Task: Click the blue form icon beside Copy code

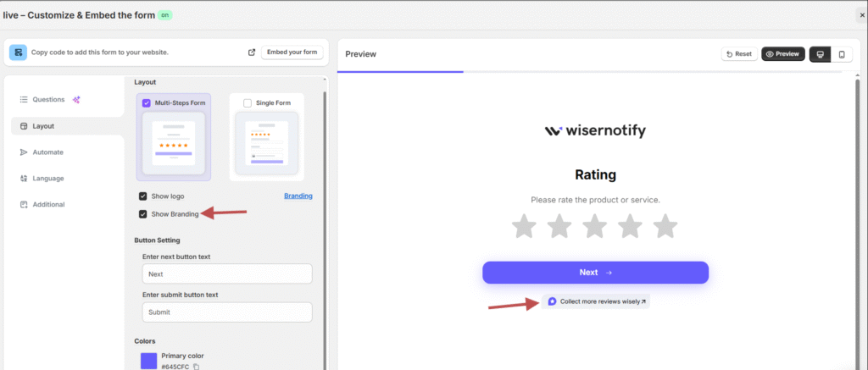Action: 18,52
